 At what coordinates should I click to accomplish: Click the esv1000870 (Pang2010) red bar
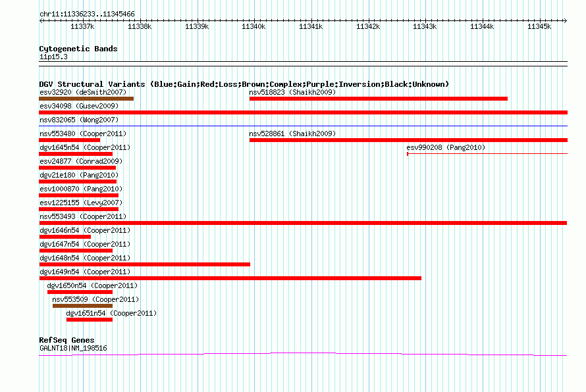(78, 195)
